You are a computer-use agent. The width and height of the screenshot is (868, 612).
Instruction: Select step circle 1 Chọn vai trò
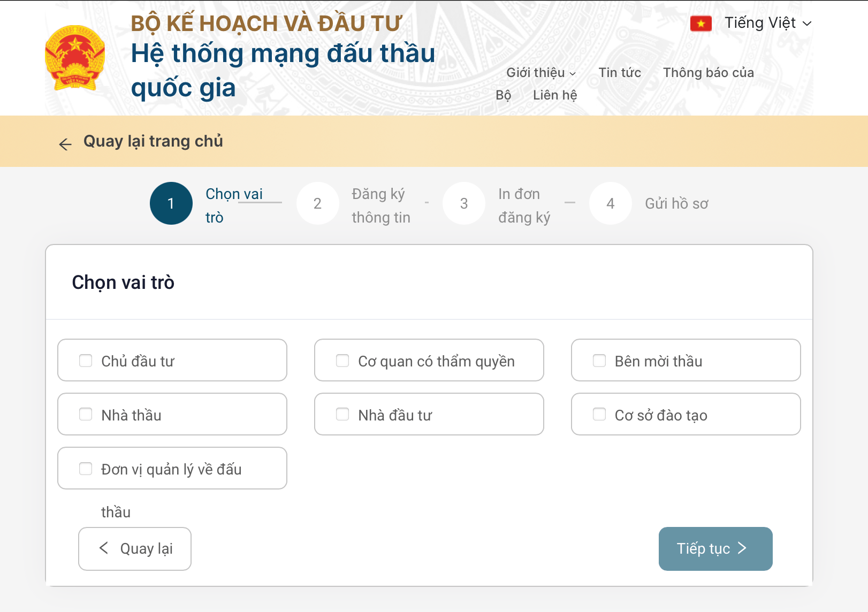point(171,203)
